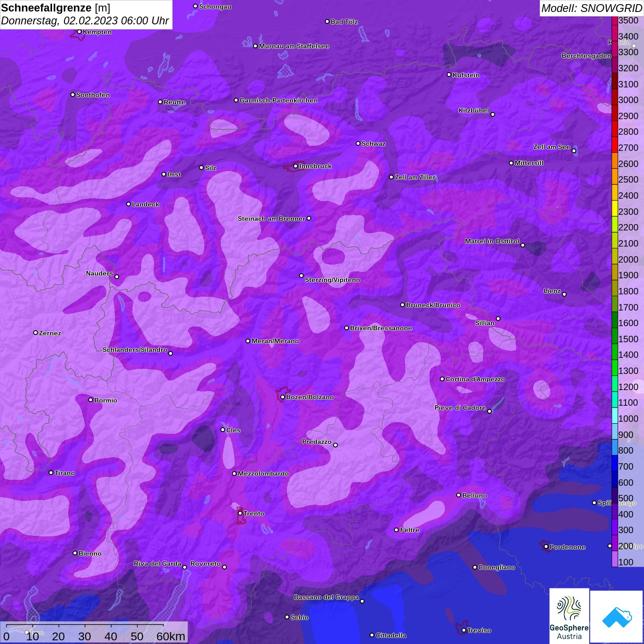Click the Bruneck/Brunico town label
This screenshot has width=644, height=644.
point(433,305)
